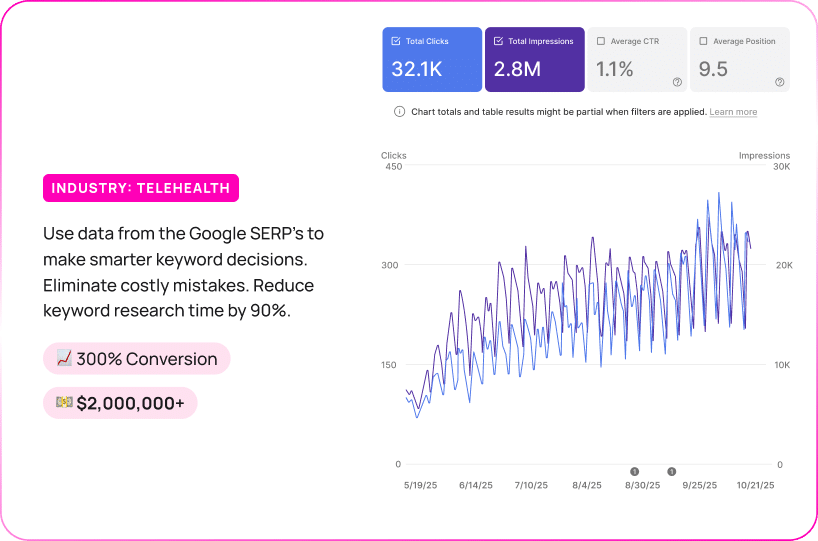Enable the Average CTR checkbox
818x541 pixels.
point(601,42)
